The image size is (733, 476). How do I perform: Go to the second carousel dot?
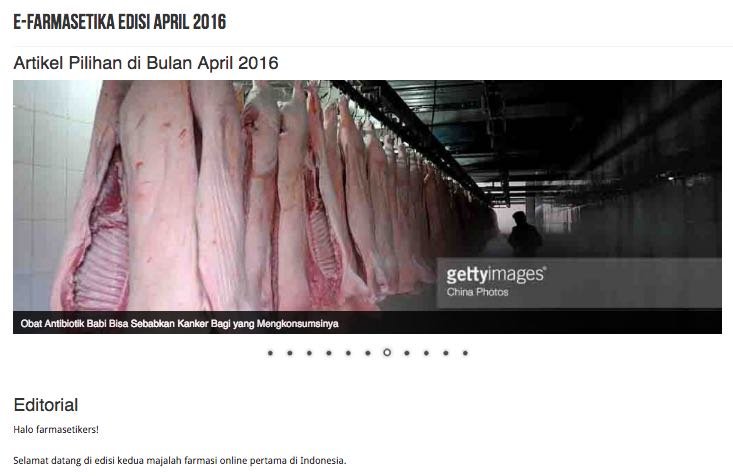coord(290,353)
